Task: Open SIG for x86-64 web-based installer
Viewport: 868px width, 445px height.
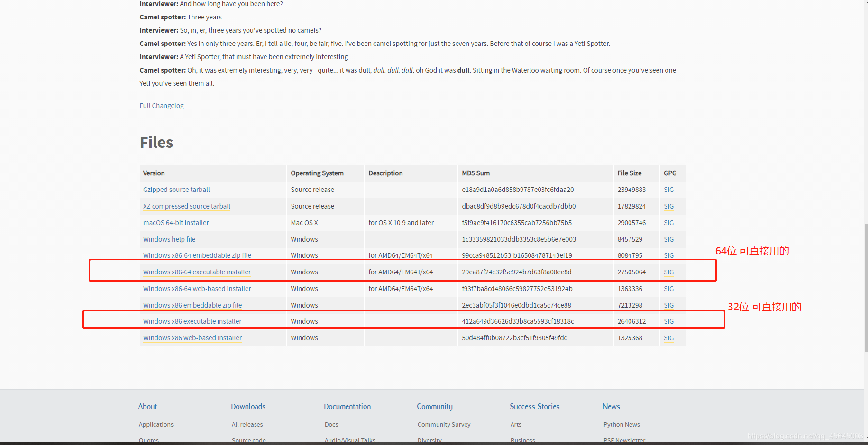Action: point(669,289)
